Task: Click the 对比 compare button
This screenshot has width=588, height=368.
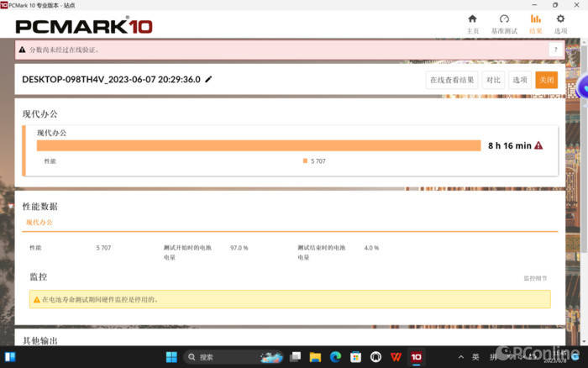Action: tap(493, 80)
